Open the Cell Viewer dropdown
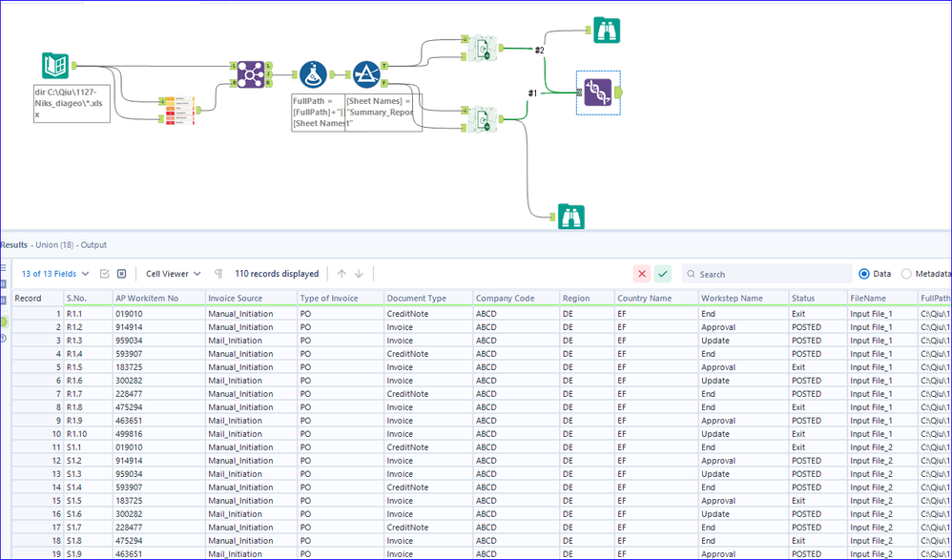 click(173, 274)
